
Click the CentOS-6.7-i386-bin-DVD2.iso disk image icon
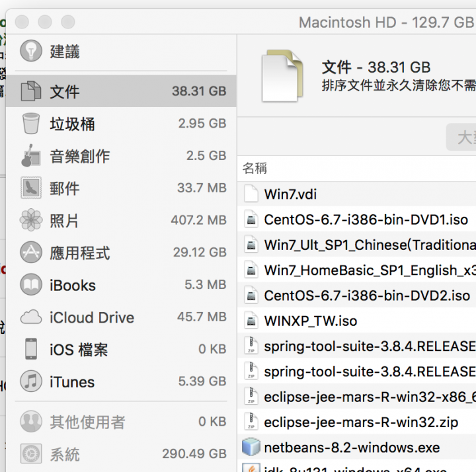pyautogui.click(x=251, y=295)
